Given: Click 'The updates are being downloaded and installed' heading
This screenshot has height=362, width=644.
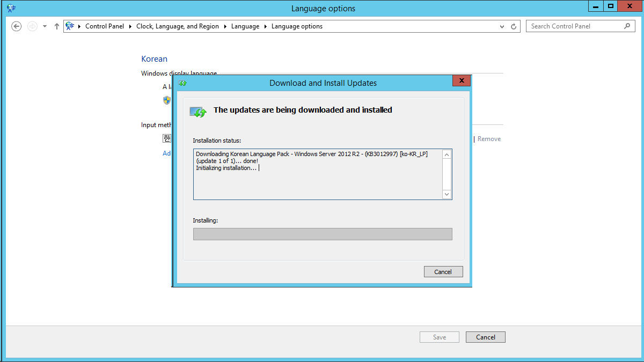Looking at the screenshot, I should (x=303, y=110).
